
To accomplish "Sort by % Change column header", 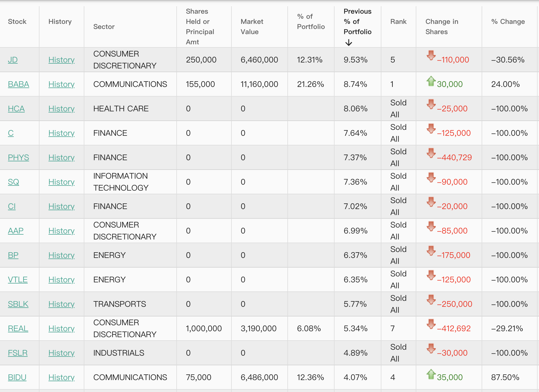I will pos(508,22).
